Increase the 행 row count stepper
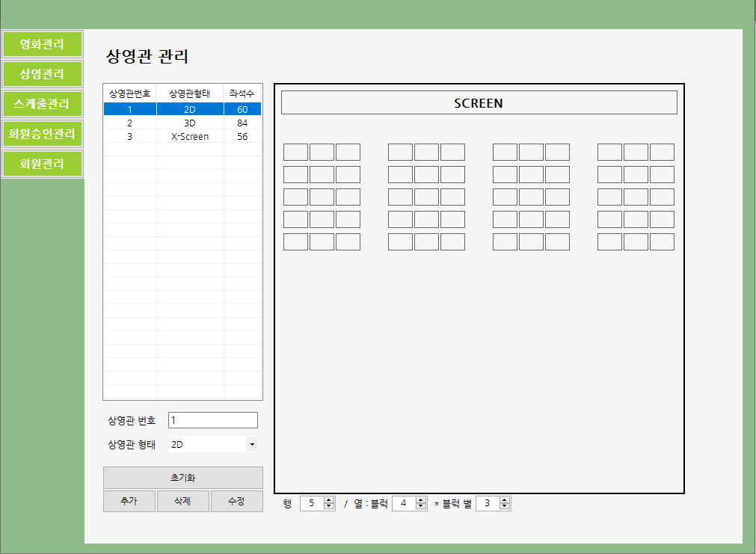 [328, 499]
